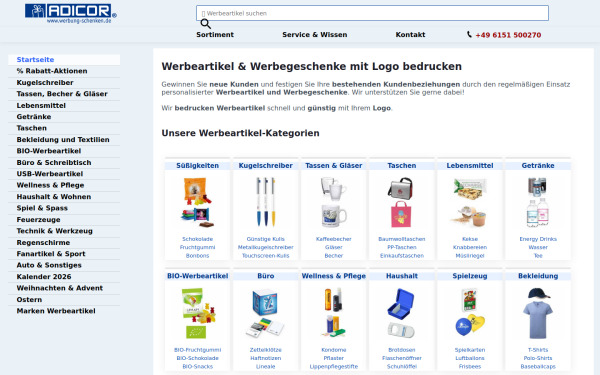The image size is (600, 375).
Task: Open the Luftballons link
Action: coord(470,359)
